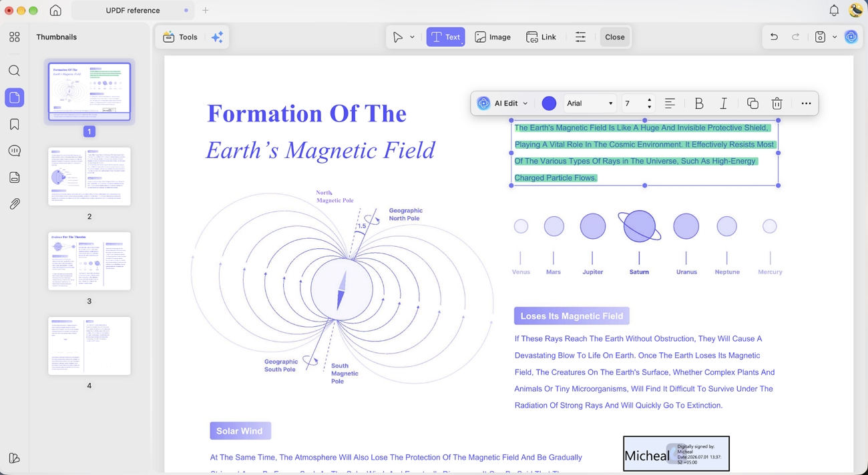The image size is (868, 475).
Task: Select page 3 thumbnail
Action: point(89,261)
